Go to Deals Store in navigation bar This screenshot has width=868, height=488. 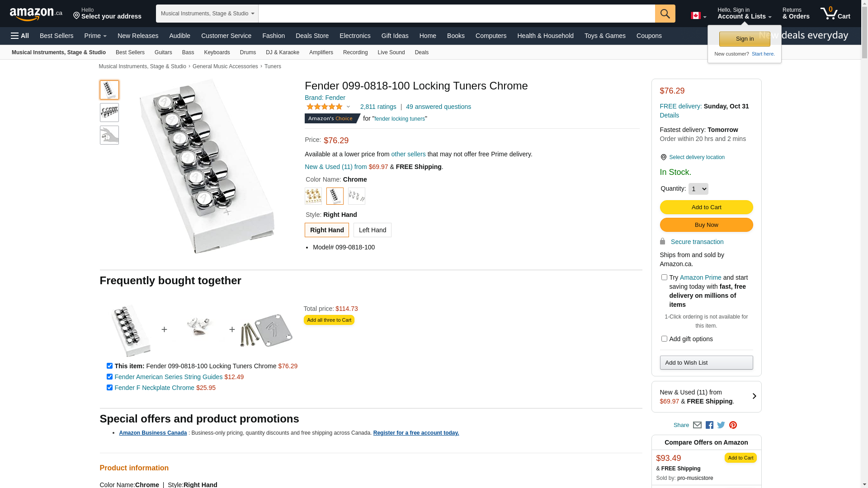click(x=312, y=36)
